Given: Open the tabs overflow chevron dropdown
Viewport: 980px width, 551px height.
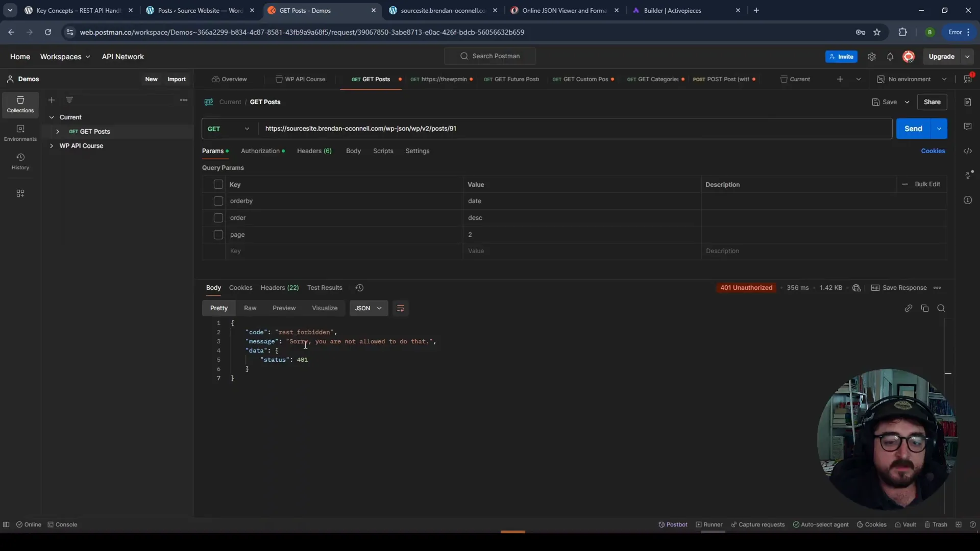Looking at the screenshot, I should [859, 79].
